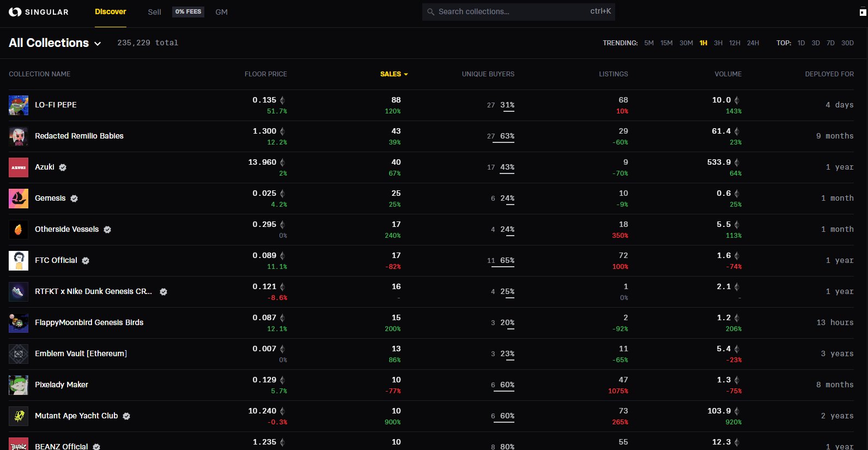Click the verified badge next to Gemesis

click(74, 199)
